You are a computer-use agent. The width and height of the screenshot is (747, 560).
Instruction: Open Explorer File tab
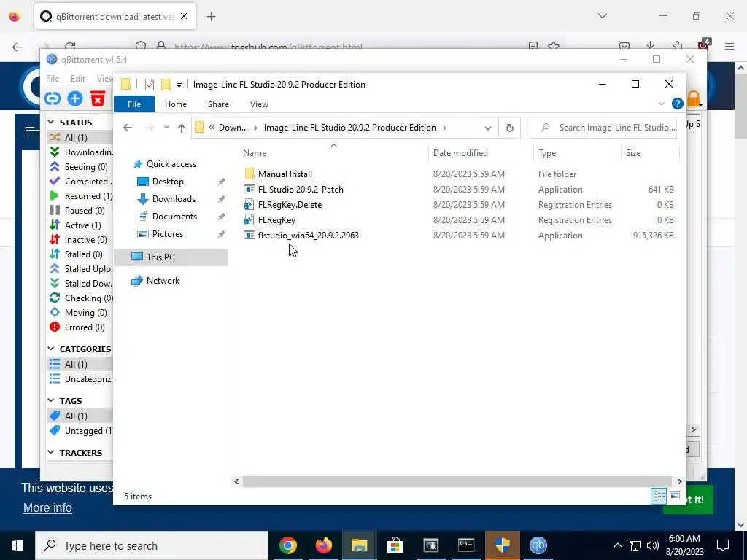tap(134, 104)
